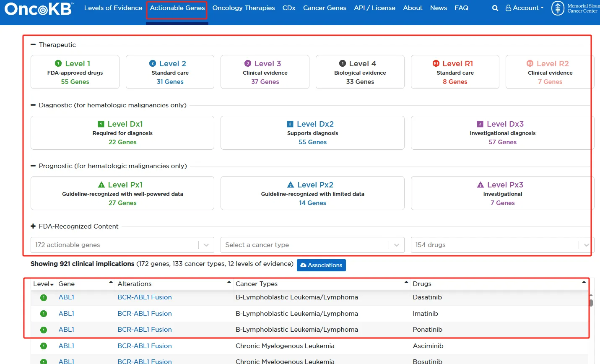Toggle the Level R1 Standard care card

[455, 72]
